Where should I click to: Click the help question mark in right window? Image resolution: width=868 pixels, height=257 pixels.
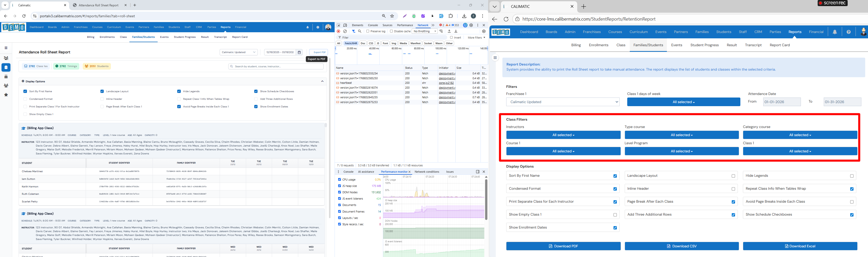pos(848,32)
